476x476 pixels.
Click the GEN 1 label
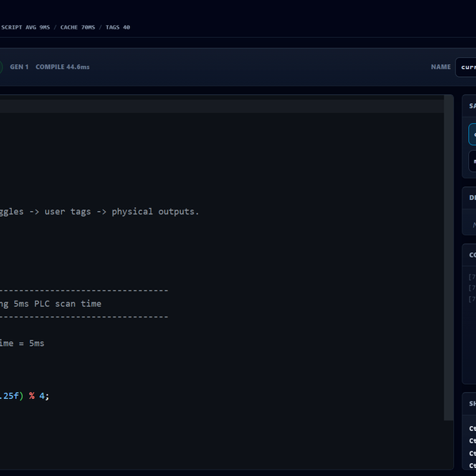tap(19, 67)
